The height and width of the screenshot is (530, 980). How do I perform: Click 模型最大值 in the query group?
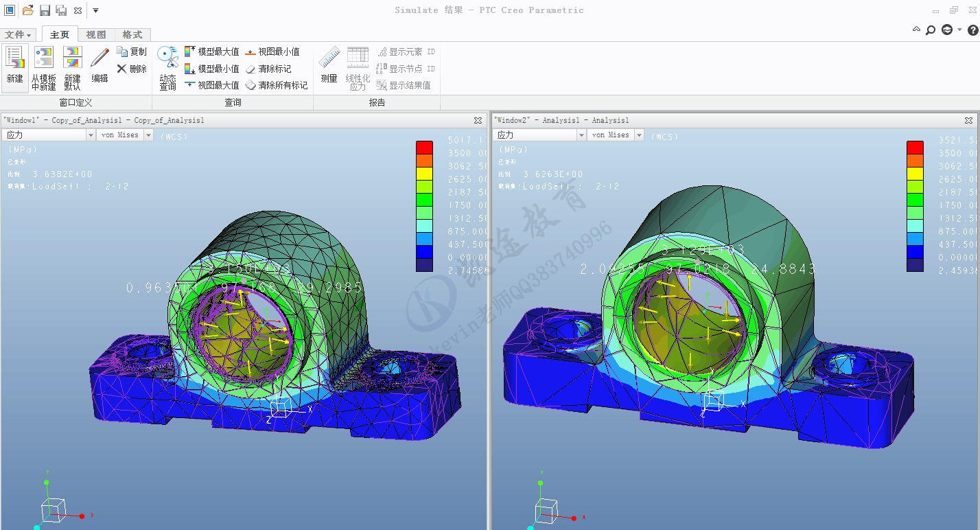pos(211,51)
